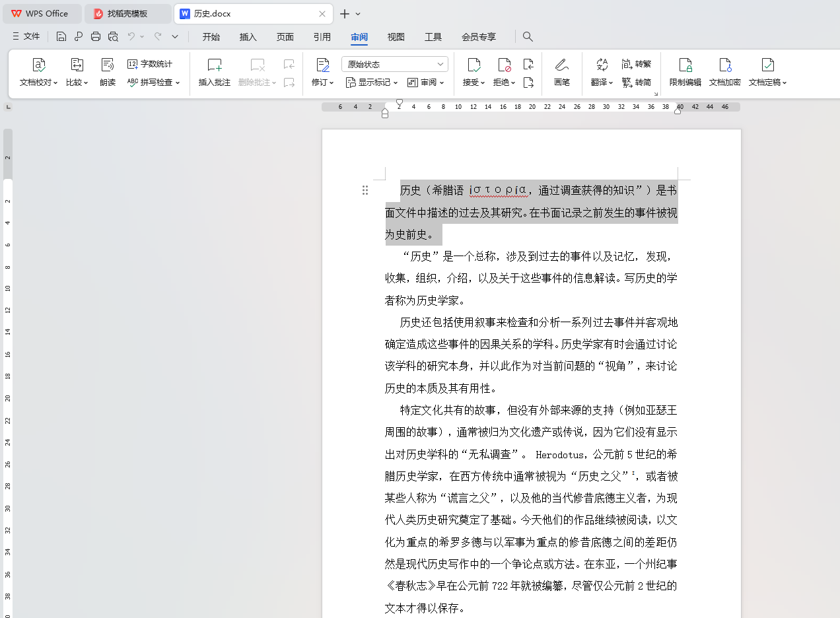Switch to the WPS Office home tab
The image size is (840, 618).
click(42, 13)
